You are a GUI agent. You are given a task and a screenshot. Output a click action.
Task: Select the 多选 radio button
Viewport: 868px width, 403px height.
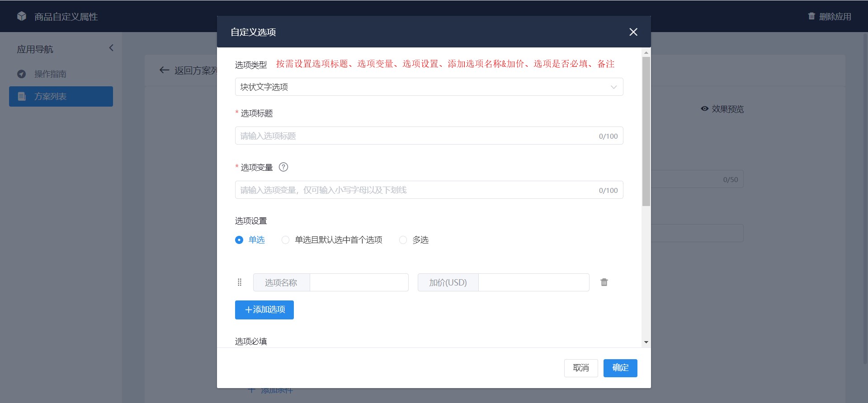pyautogui.click(x=403, y=240)
